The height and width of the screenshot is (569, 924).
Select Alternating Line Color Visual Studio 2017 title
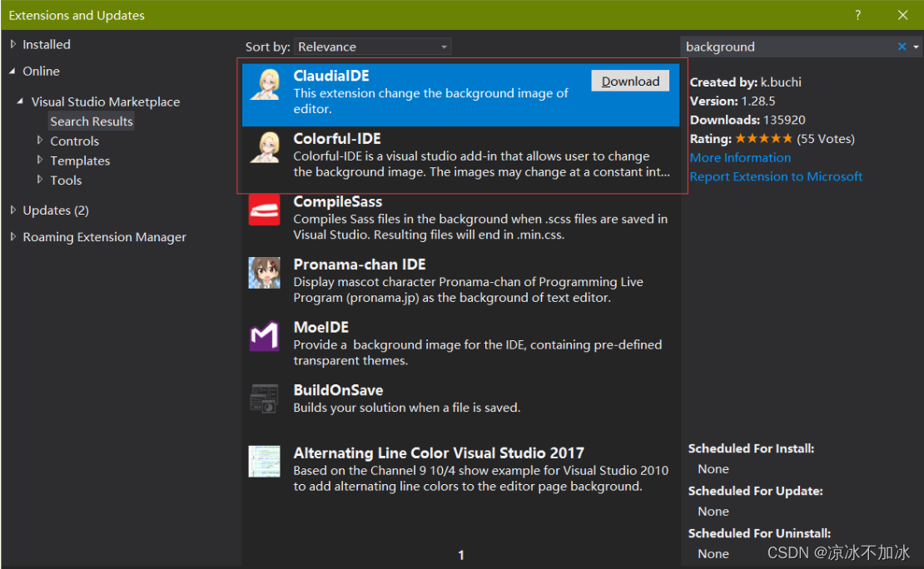[439, 453]
